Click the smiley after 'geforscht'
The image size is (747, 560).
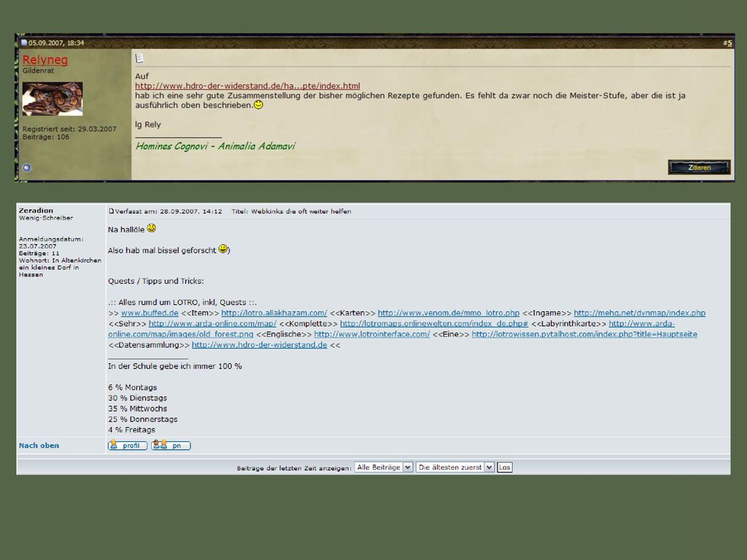223,249
